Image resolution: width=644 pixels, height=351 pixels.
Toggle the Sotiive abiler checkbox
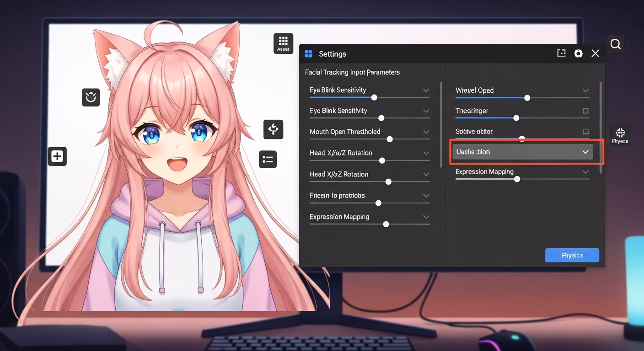tap(585, 131)
